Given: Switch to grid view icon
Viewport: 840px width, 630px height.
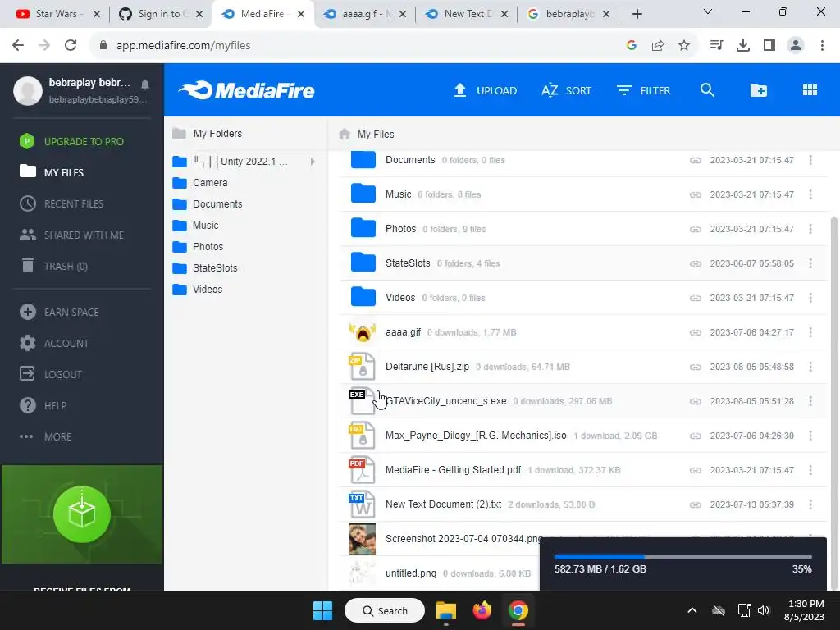Looking at the screenshot, I should (x=810, y=90).
